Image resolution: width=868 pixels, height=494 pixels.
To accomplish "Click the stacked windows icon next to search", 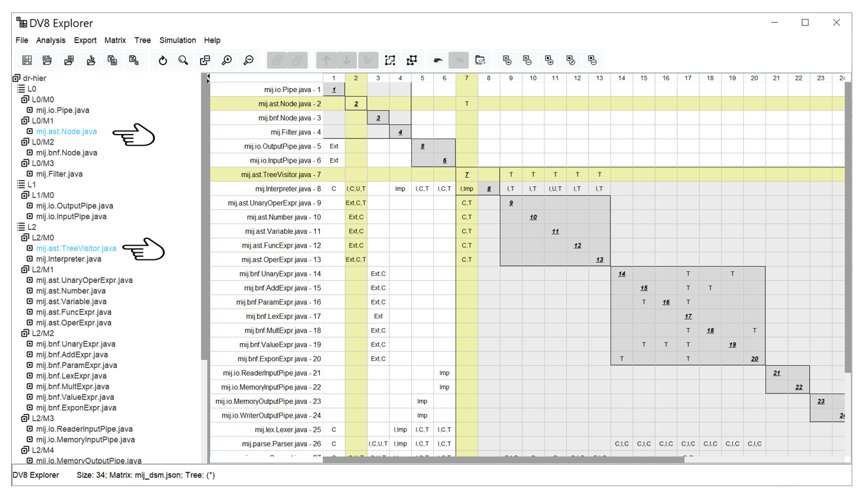I will 205,60.
